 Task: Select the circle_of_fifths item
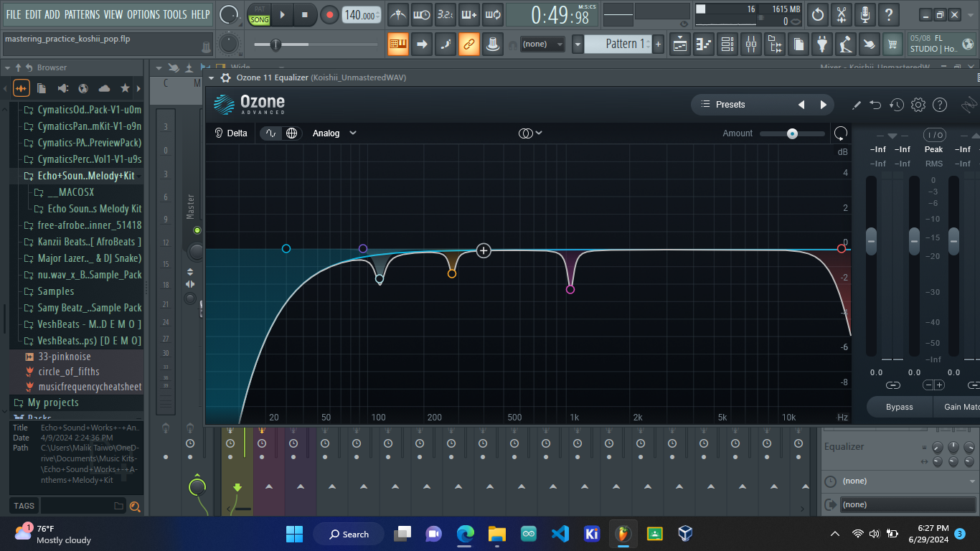(69, 372)
